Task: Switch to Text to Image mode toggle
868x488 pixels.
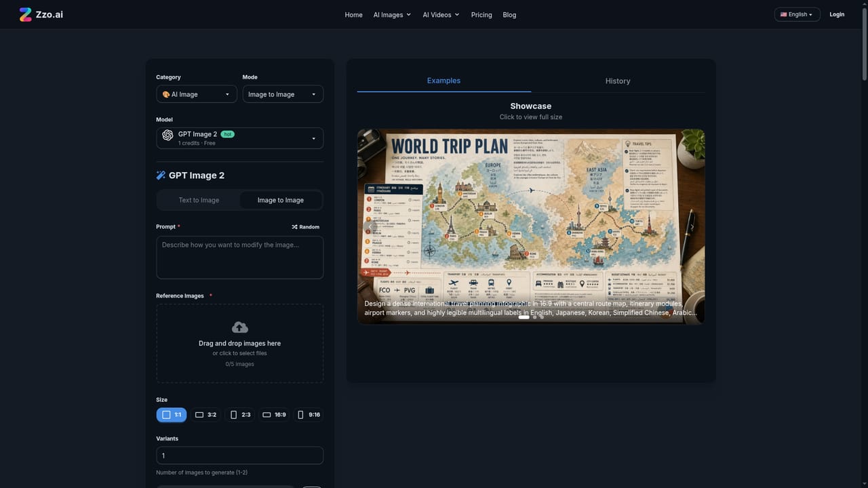Action: pos(199,200)
